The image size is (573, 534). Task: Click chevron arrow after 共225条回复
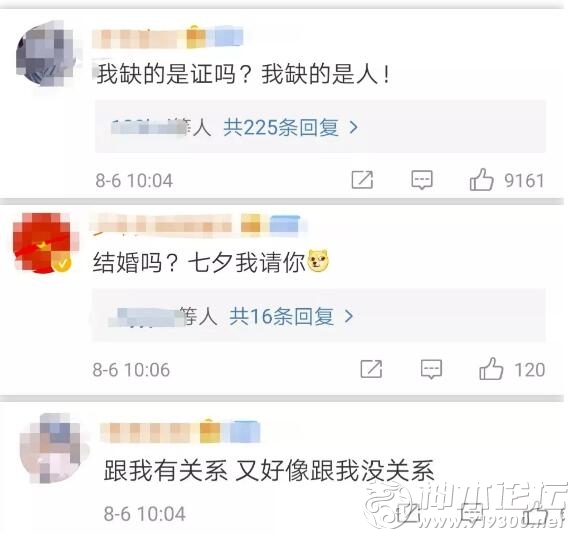click(x=353, y=127)
